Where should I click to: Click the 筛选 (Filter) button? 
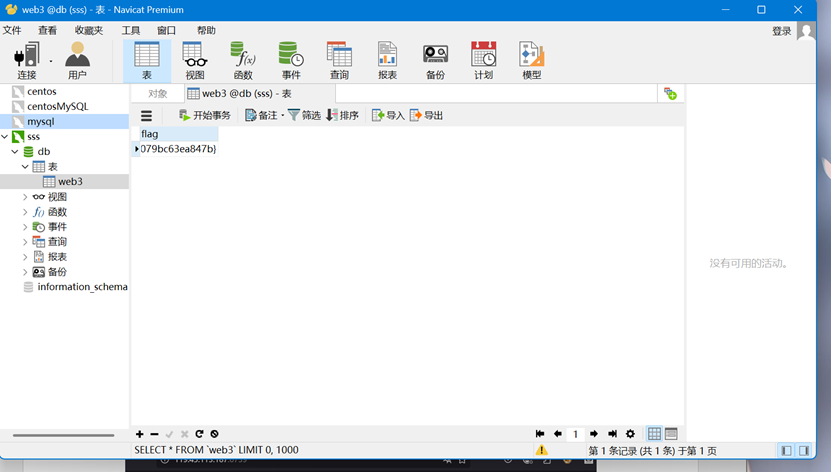pos(304,116)
